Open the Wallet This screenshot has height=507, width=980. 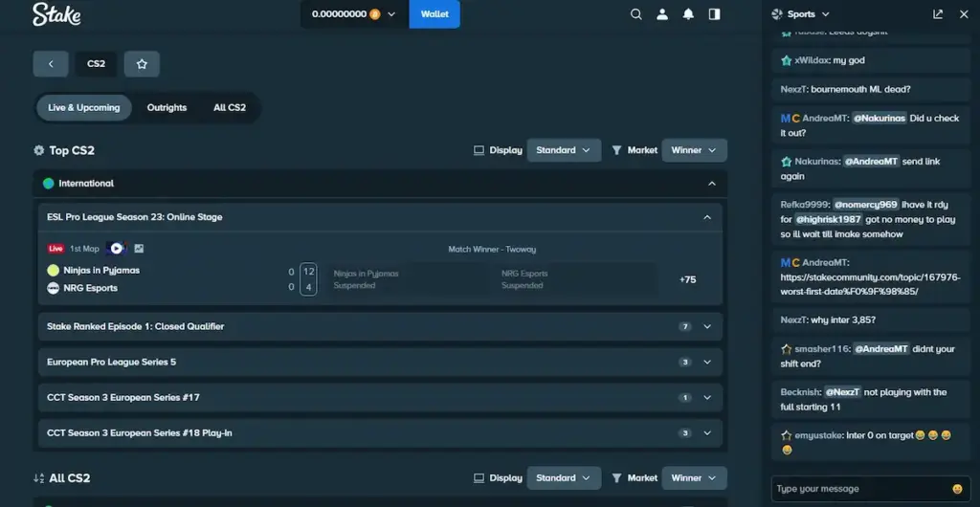tap(434, 14)
